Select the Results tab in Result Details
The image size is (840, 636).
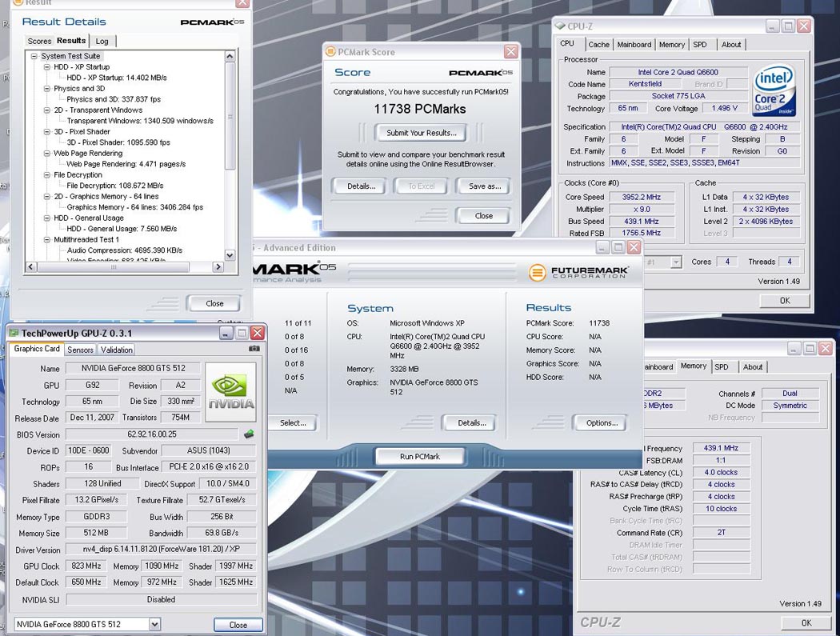[70, 41]
